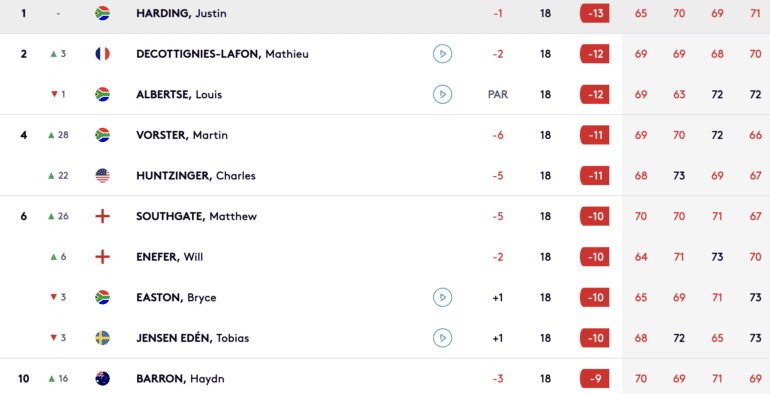Play video highlights for Louis Albertse
The height and width of the screenshot is (394, 770).
(x=442, y=94)
